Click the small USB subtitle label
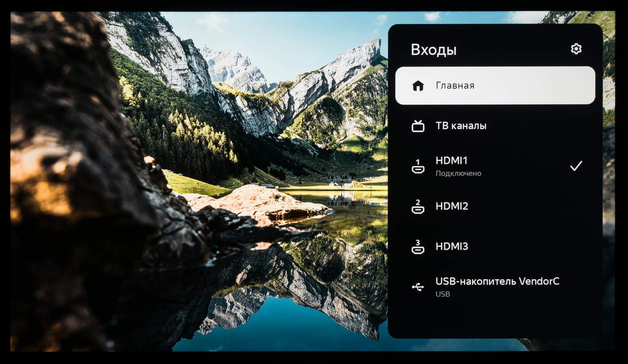 tap(443, 294)
